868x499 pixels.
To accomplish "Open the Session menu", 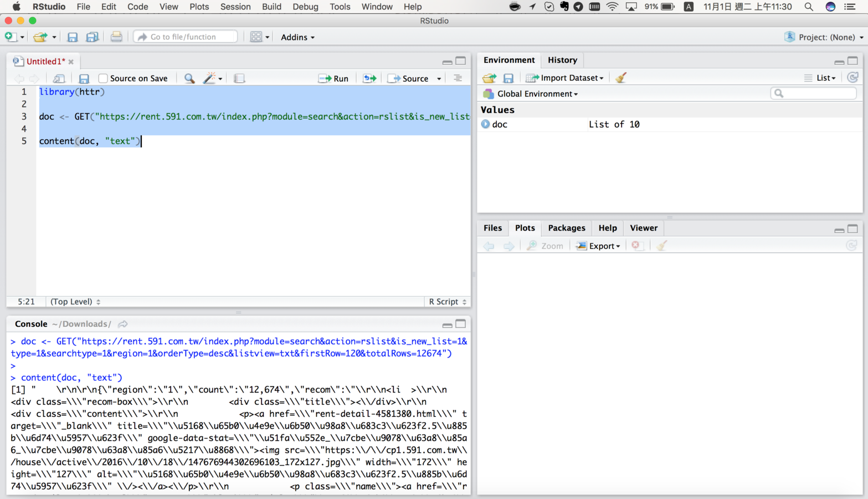I will (x=235, y=7).
